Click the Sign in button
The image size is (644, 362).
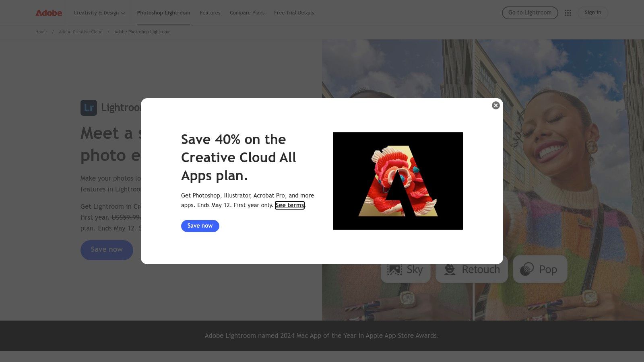593,13
